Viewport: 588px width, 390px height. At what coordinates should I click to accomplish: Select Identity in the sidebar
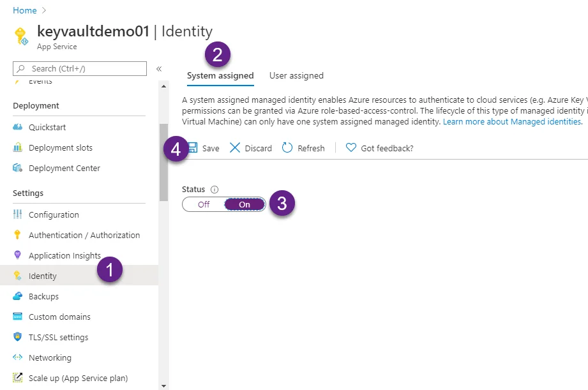point(79,276)
